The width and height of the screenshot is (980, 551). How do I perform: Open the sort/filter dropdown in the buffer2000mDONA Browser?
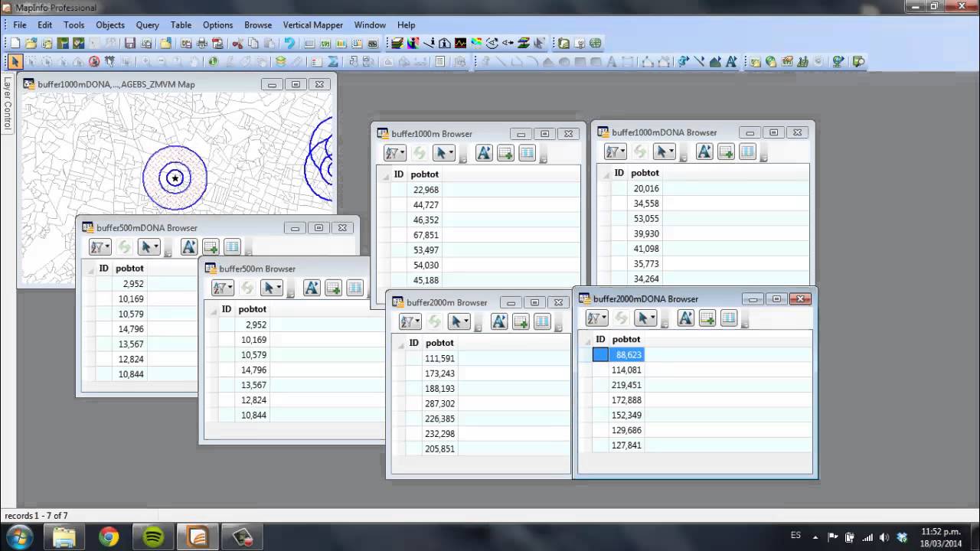(596, 318)
